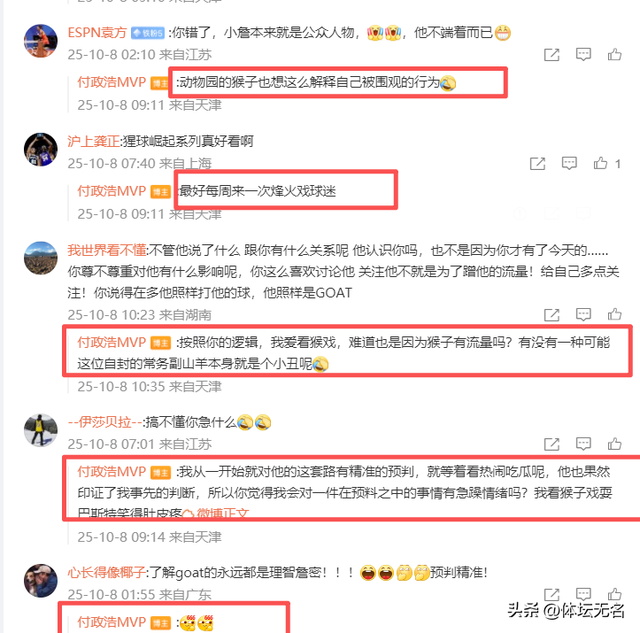
Task: Visit 我世界看不懂 user profile link
Action: (107, 250)
